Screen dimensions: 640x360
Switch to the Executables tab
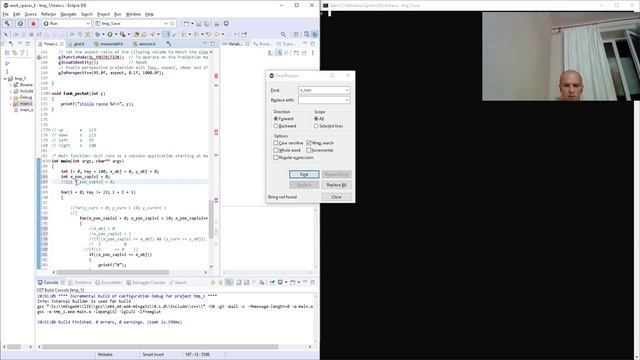coord(109,282)
